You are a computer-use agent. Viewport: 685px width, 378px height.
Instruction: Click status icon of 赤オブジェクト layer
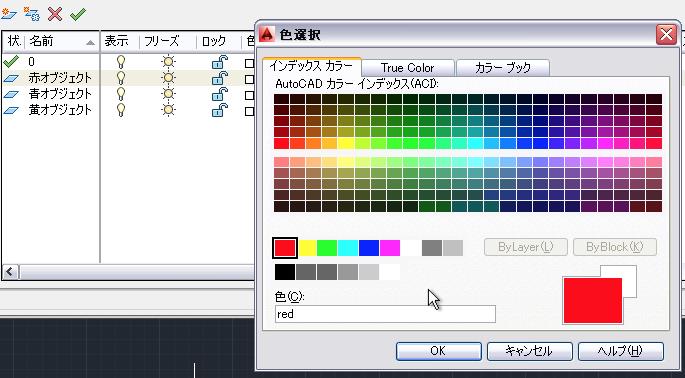click(x=11, y=79)
